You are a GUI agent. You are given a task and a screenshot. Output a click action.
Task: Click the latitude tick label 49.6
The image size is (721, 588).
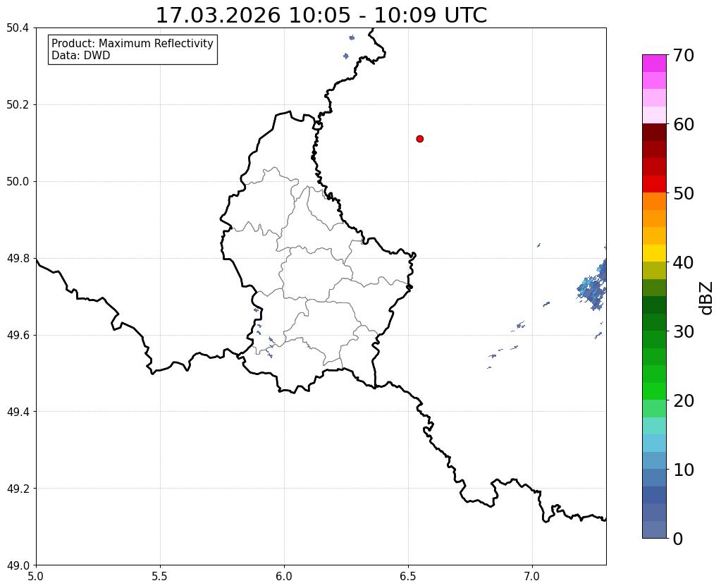(18, 335)
